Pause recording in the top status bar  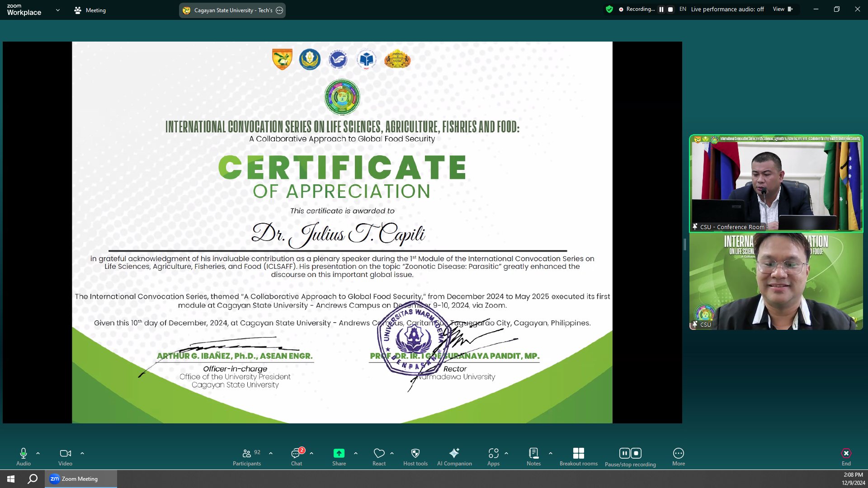[661, 9]
